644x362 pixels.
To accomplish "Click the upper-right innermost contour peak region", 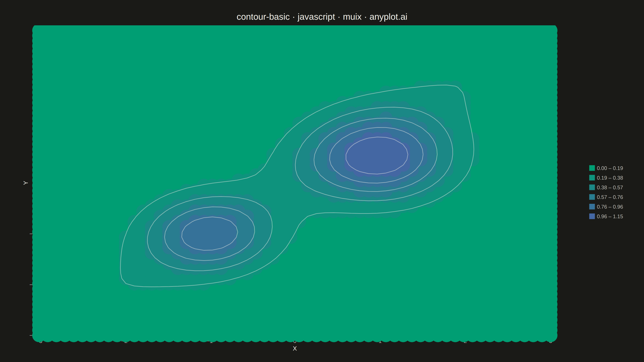I will (377, 155).
